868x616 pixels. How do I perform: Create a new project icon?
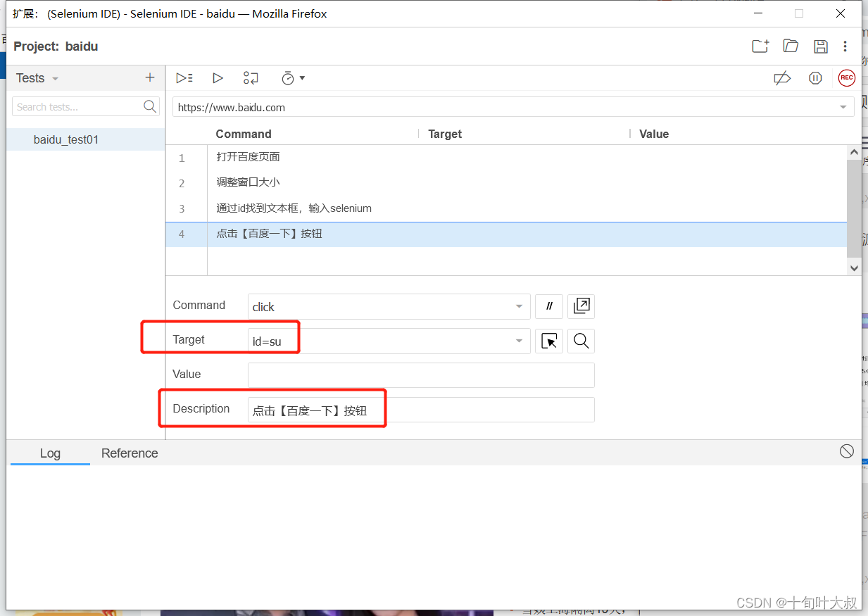(x=760, y=46)
